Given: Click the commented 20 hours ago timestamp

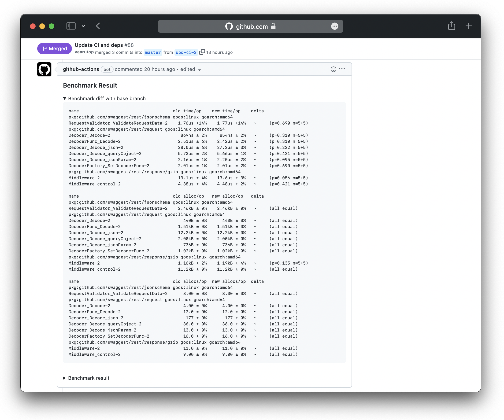Looking at the screenshot, I should point(159,69).
